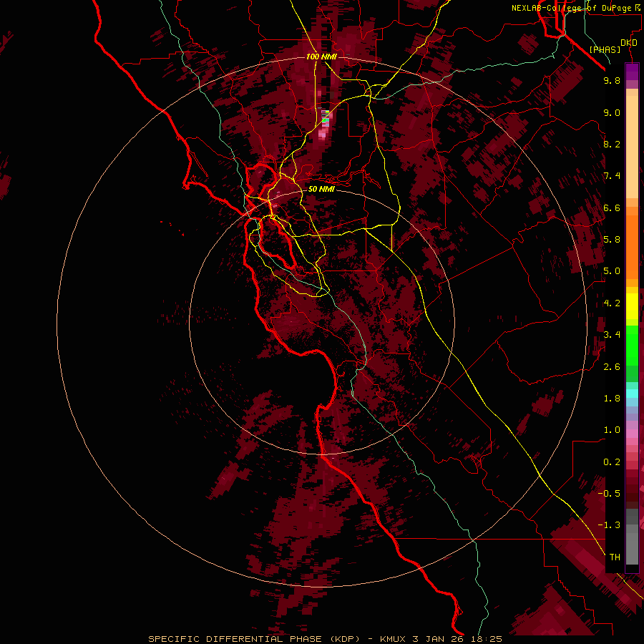Pick the orange segment of the color bar
The image size is (644, 644).
tap(632, 246)
